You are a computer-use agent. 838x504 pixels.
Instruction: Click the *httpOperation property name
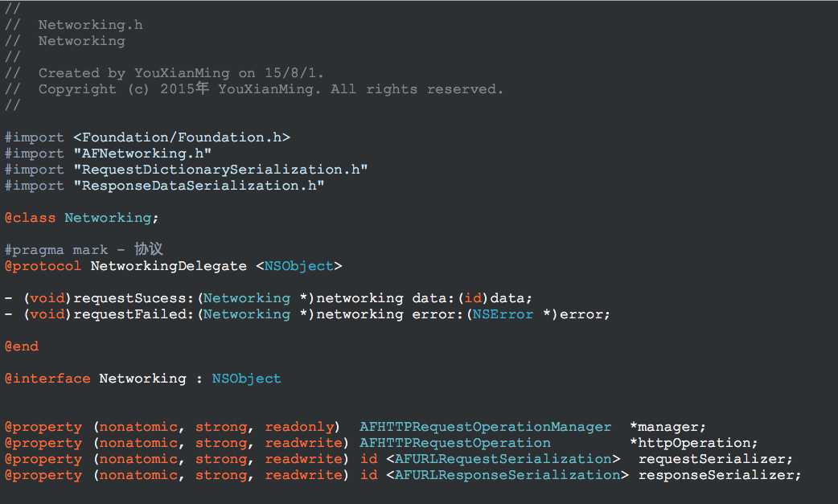coord(693,443)
